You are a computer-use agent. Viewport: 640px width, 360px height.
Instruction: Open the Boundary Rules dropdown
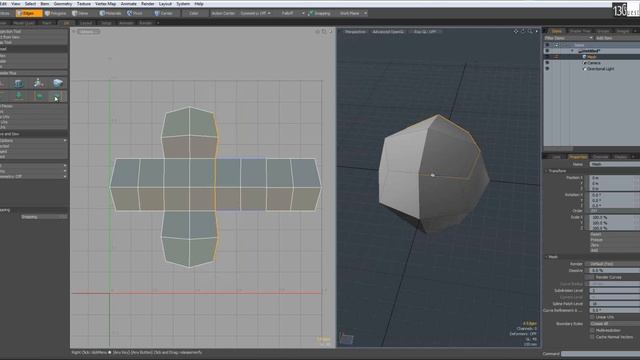[615, 324]
